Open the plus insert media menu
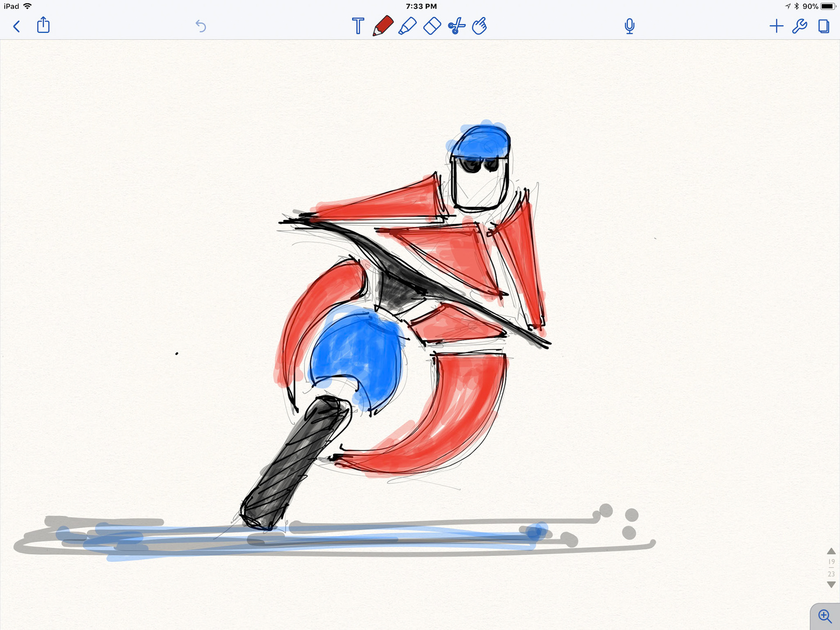The width and height of the screenshot is (840, 630). click(776, 26)
